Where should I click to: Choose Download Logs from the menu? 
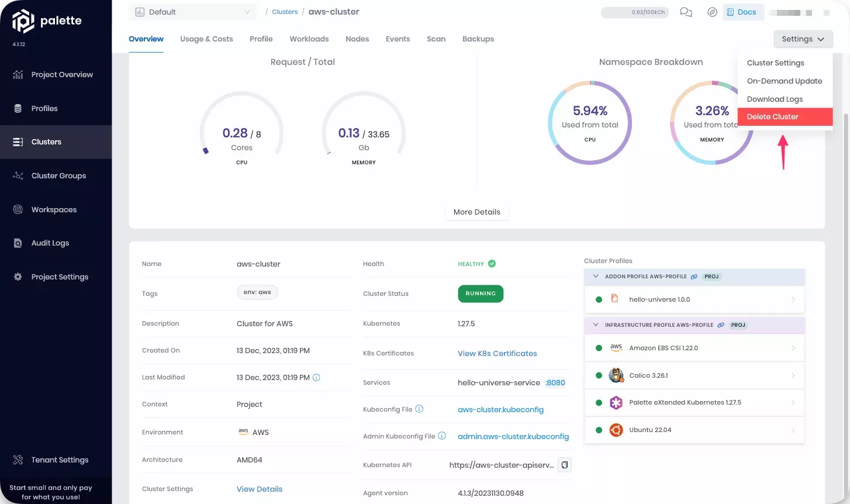[785, 99]
